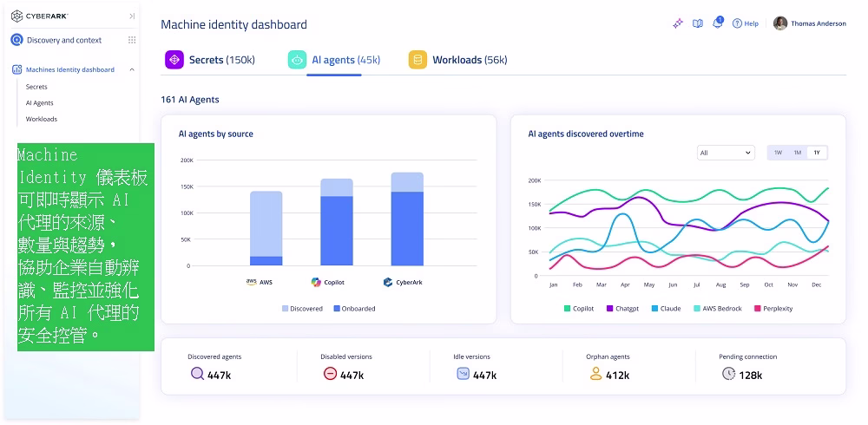
Task: Click the Pending connection clock icon
Action: click(x=728, y=375)
